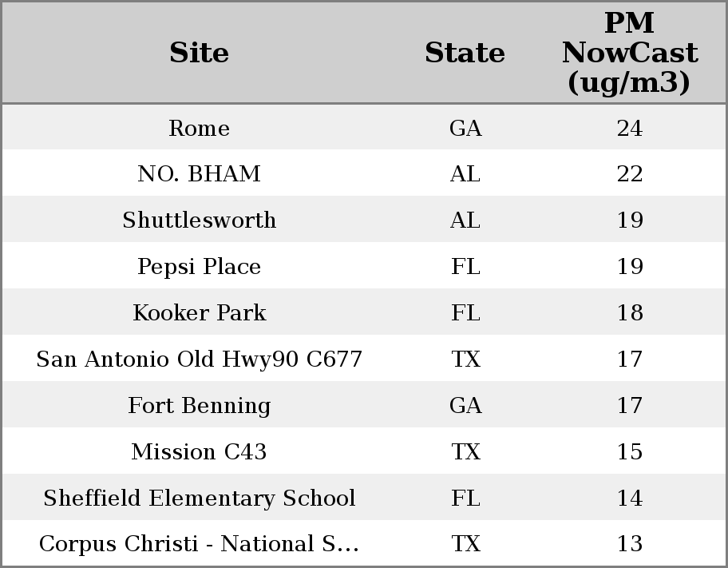
Task: Open the NO. BHAM site entry
Action: [199, 174]
